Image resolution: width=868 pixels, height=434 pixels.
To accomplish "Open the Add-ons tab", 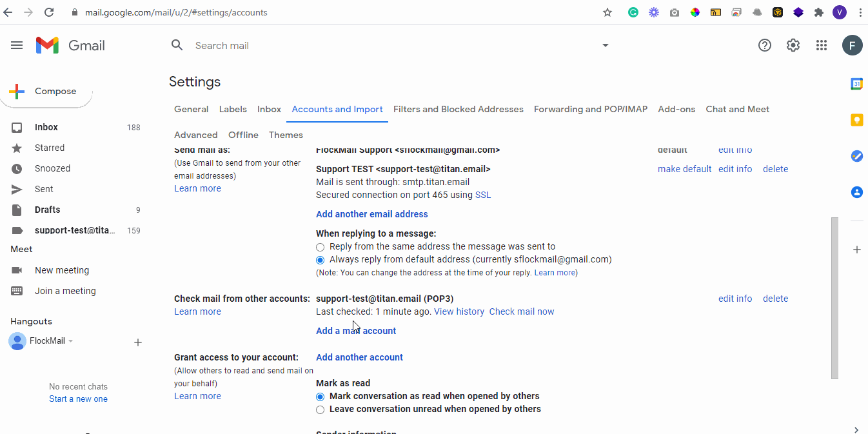I will (676, 109).
